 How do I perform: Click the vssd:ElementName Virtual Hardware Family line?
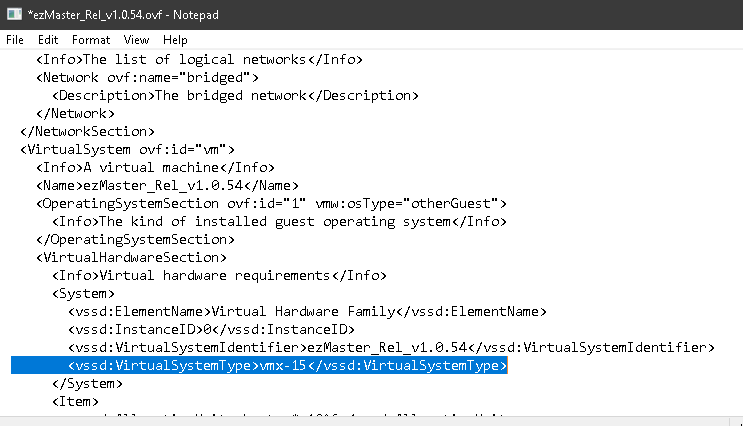coord(308,312)
